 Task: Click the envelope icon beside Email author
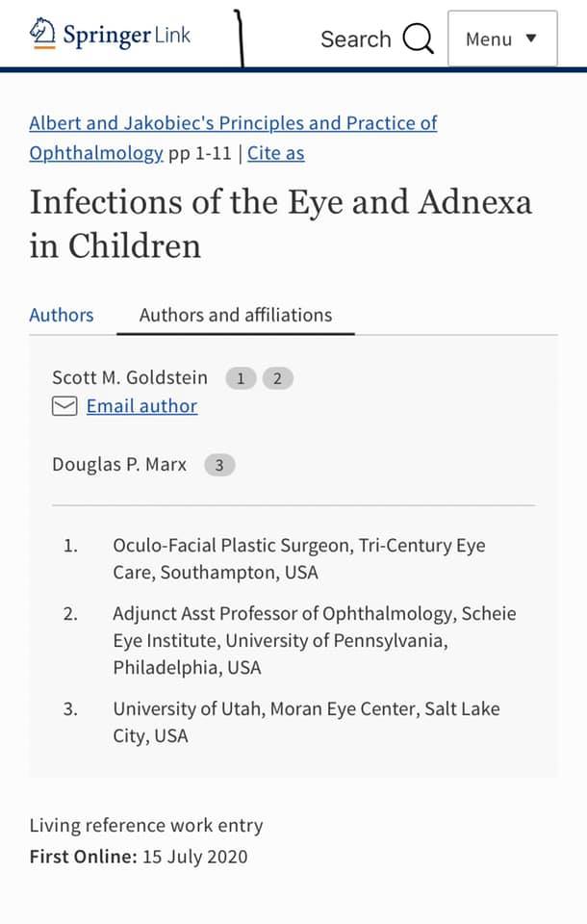[x=64, y=406]
